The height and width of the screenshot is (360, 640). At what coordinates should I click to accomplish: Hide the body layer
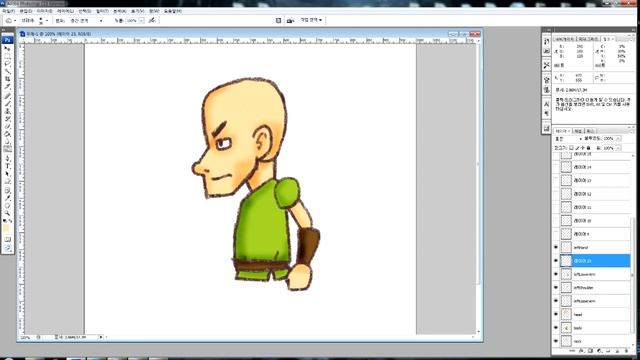(556, 328)
